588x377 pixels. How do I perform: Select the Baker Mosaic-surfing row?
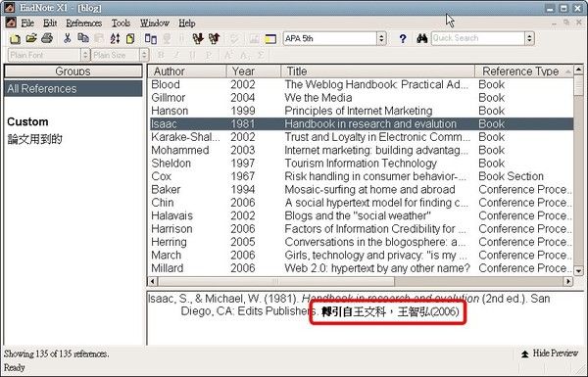point(361,190)
